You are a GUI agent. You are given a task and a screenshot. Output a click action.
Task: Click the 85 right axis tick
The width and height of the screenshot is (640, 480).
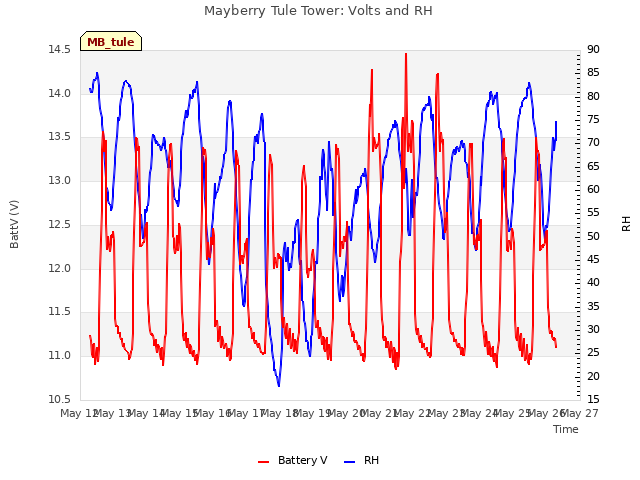593,73
